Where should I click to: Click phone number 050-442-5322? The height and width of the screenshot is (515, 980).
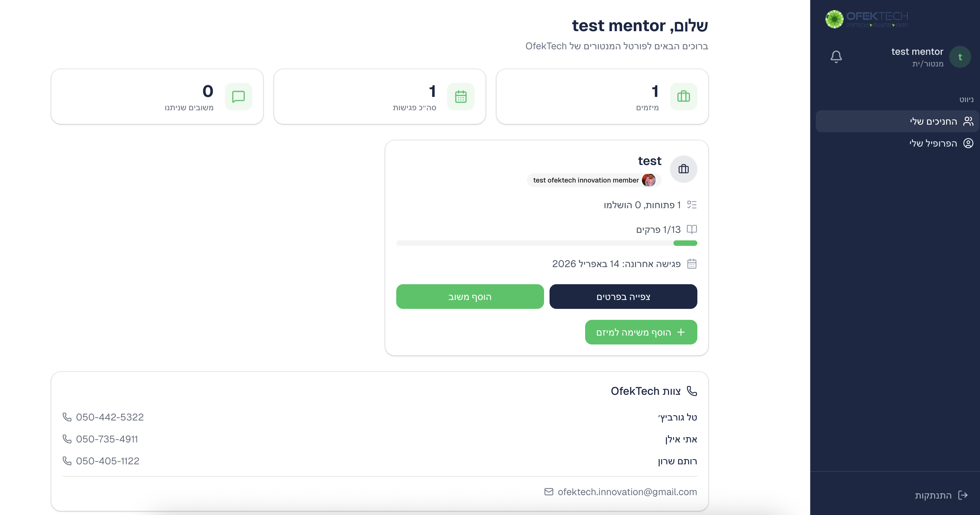coord(109,417)
